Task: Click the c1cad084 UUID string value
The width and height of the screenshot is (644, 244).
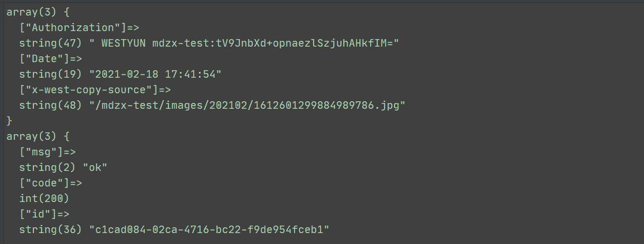Action: pyautogui.click(x=208, y=230)
